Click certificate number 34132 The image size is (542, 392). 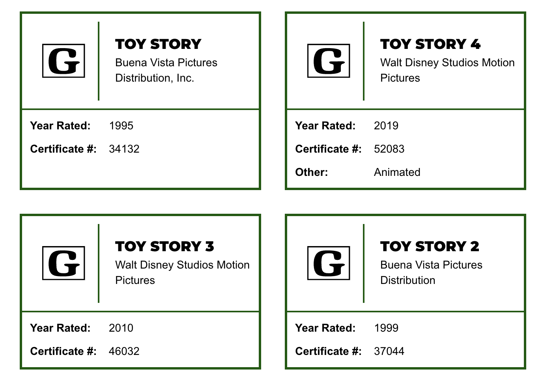click(x=124, y=149)
